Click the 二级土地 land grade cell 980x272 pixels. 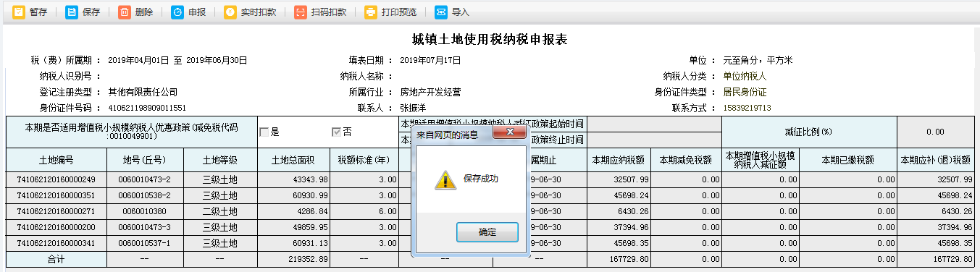coord(220,211)
